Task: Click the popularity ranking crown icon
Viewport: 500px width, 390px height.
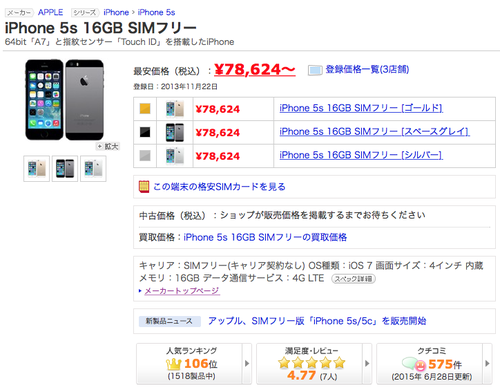Action: pyautogui.click(x=173, y=364)
